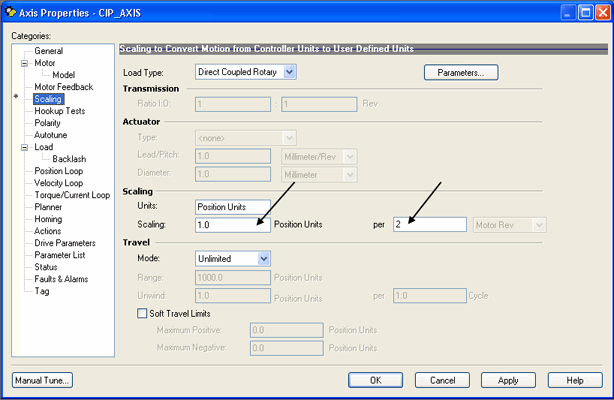This screenshot has height=400, width=614.
Task: Collapse the Motor tree node
Action: coord(25,63)
